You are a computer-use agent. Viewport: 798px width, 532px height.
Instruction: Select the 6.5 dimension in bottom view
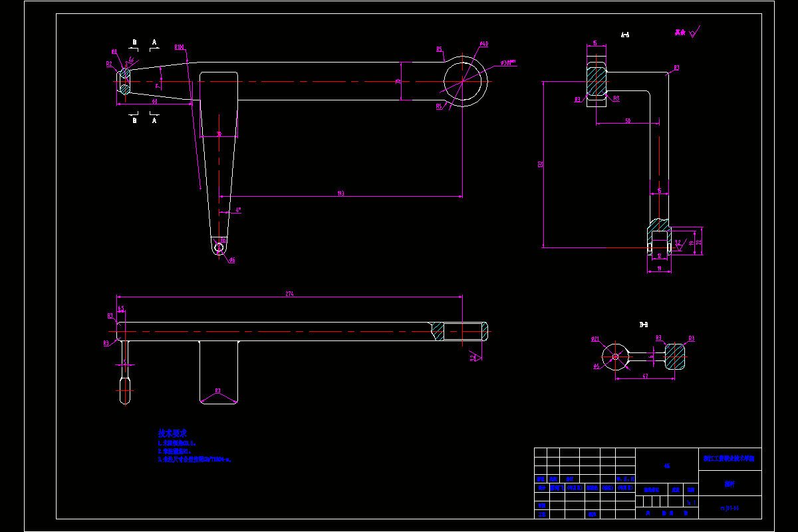pyautogui.click(x=121, y=309)
